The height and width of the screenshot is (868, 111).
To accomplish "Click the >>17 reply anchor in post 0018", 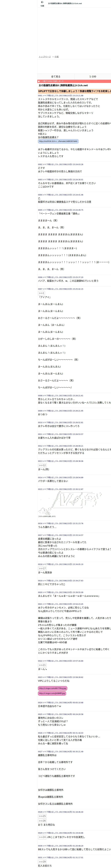I will 42,568.
